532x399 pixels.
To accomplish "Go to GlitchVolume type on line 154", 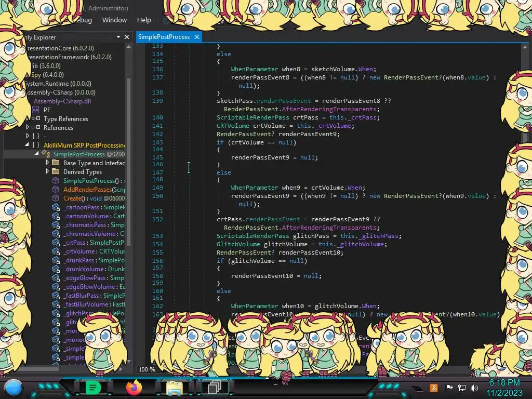I will click(238, 244).
